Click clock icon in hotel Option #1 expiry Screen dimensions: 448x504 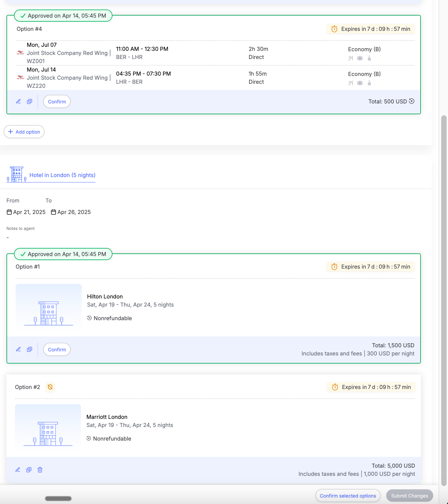(334, 267)
